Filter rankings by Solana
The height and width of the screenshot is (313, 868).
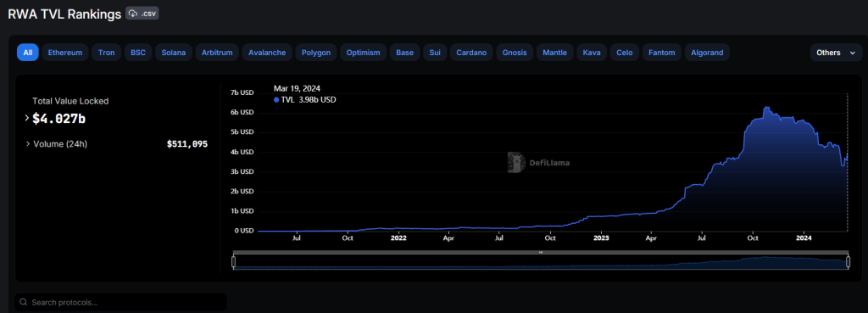click(x=174, y=53)
